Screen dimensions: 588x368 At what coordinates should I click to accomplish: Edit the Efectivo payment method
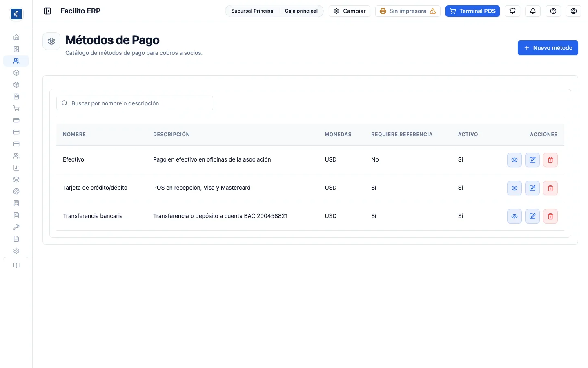(x=532, y=160)
